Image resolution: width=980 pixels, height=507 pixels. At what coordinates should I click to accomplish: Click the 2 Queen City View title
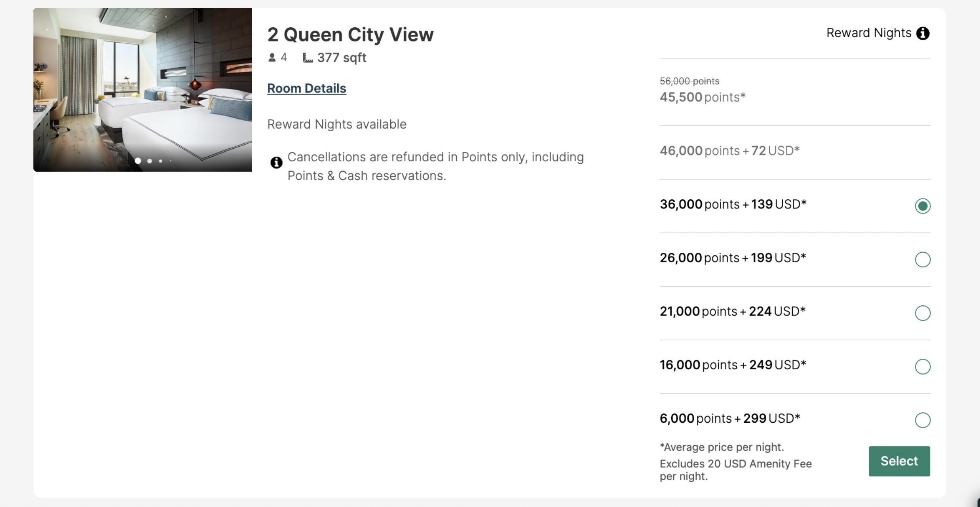(x=350, y=34)
